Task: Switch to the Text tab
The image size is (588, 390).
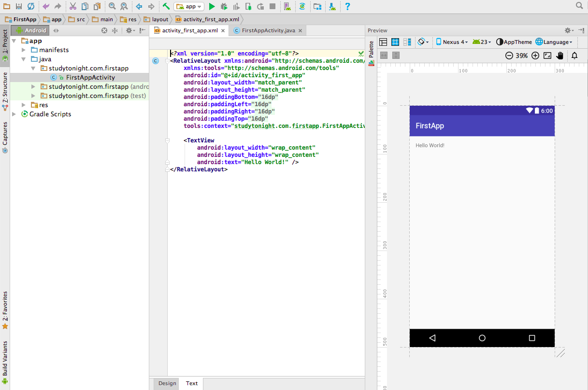Action: tap(192, 383)
